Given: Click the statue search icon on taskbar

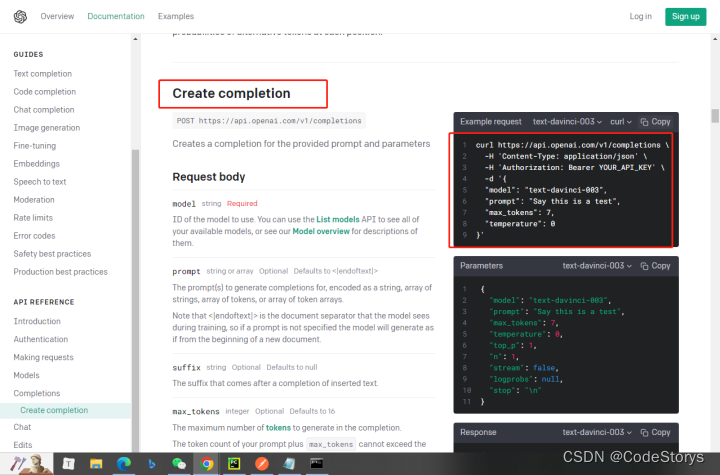Looking at the screenshot, I should pos(30,464).
